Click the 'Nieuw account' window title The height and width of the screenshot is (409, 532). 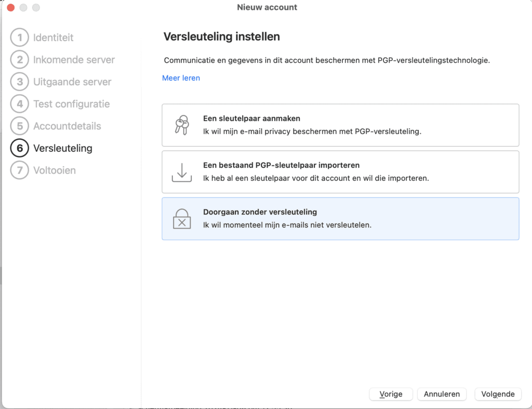pos(267,7)
